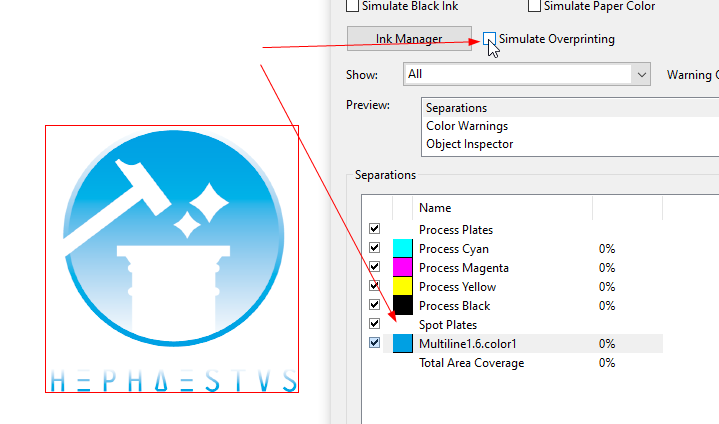Tick the Simulate Overprinting checkbox
Screen dimensions: 719x424
click(489, 39)
